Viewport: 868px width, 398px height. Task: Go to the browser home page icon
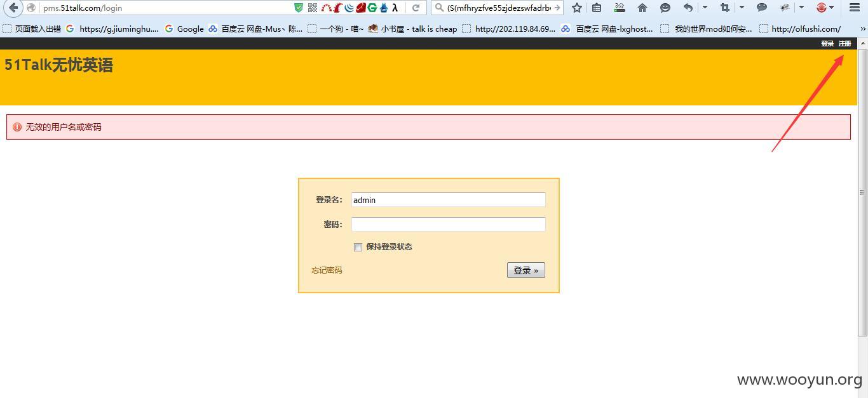point(642,8)
